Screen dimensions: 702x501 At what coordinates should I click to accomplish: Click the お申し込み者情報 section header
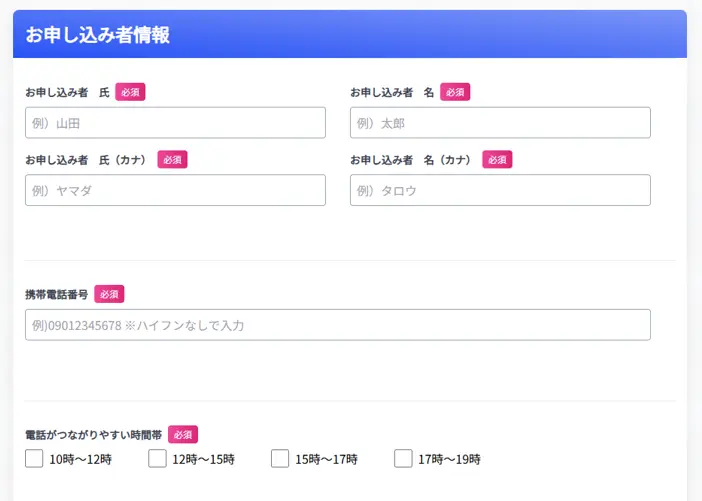click(x=98, y=35)
